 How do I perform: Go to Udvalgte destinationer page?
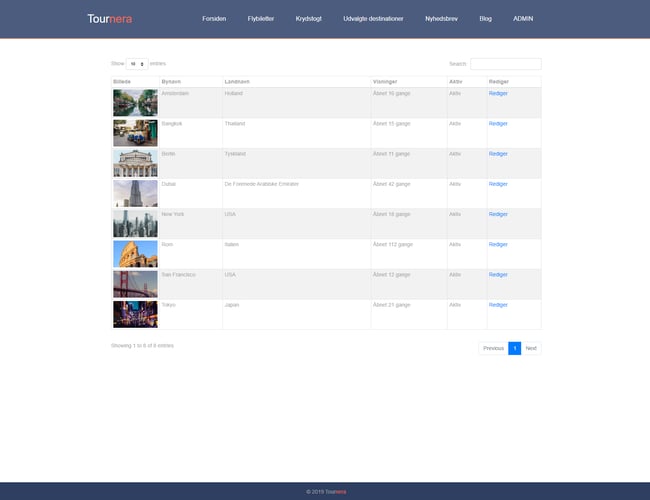(x=373, y=19)
